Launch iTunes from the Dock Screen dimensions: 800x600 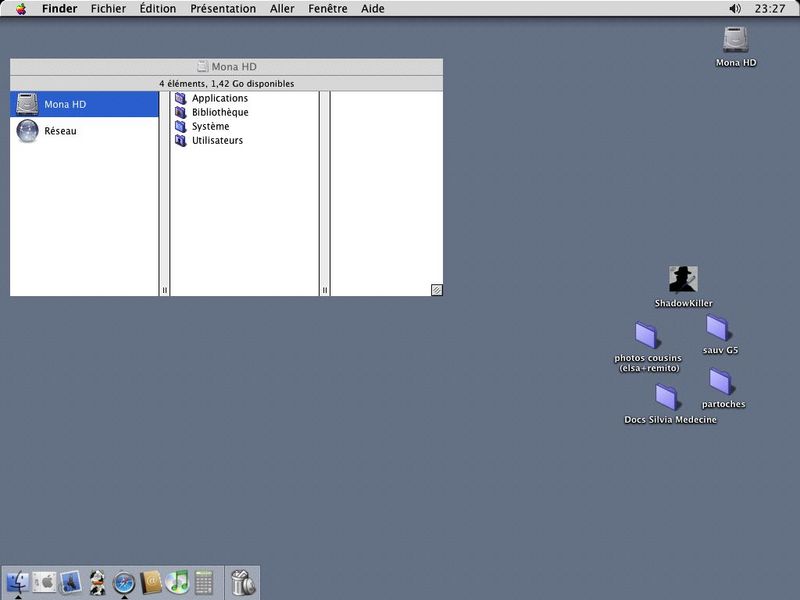click(177, 582)
